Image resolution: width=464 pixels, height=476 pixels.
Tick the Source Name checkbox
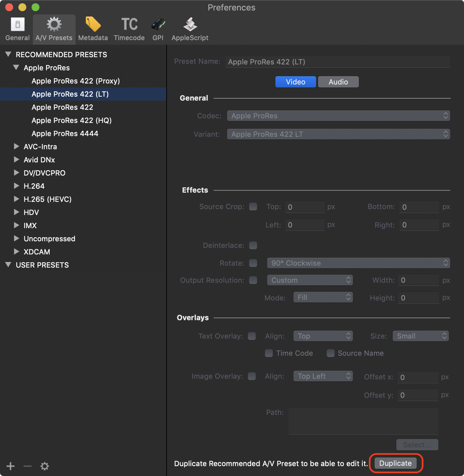(331, 353)
